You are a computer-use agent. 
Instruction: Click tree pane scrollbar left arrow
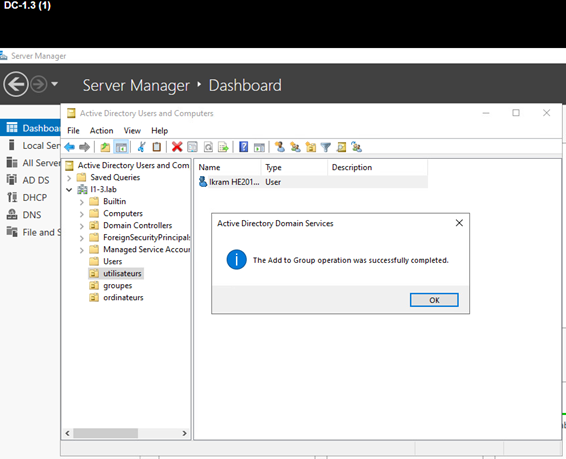(68, 433)
